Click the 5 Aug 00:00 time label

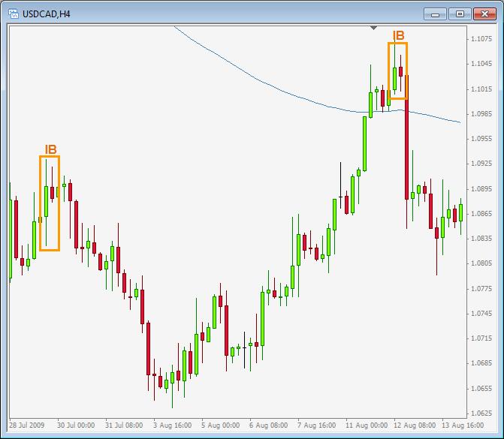click(x=221, y=425)
